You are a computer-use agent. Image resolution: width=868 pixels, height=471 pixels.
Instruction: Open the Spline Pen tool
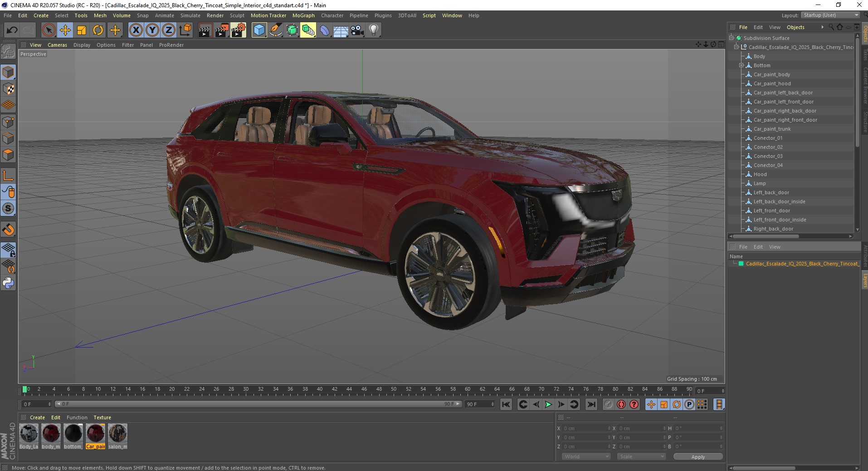[276, 30]
